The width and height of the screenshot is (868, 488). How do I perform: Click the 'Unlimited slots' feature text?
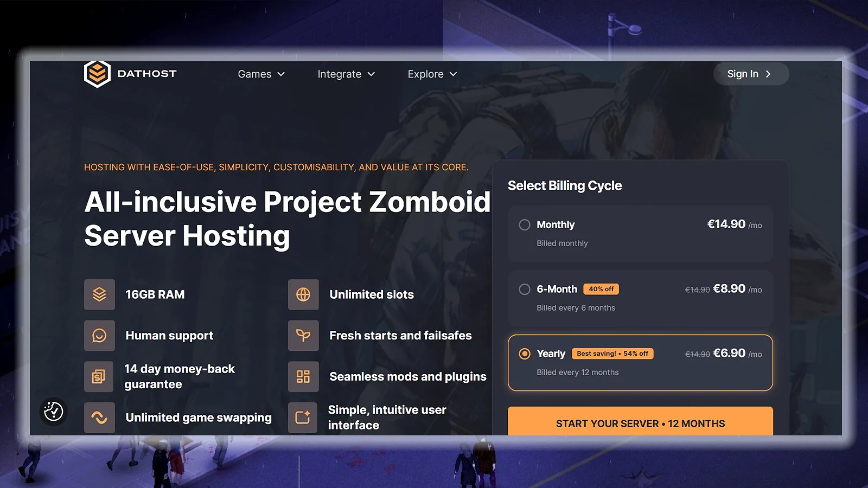click(372, 294)
